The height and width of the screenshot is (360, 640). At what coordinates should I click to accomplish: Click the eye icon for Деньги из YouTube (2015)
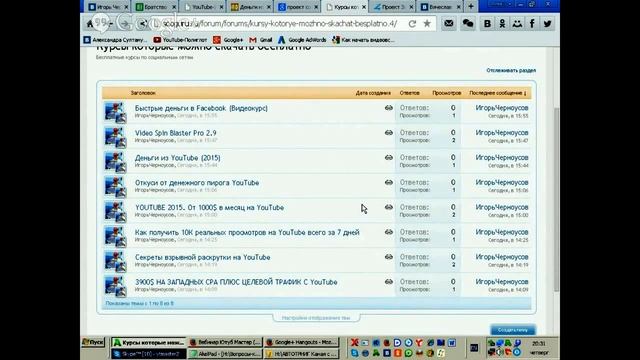coord(389,158)
